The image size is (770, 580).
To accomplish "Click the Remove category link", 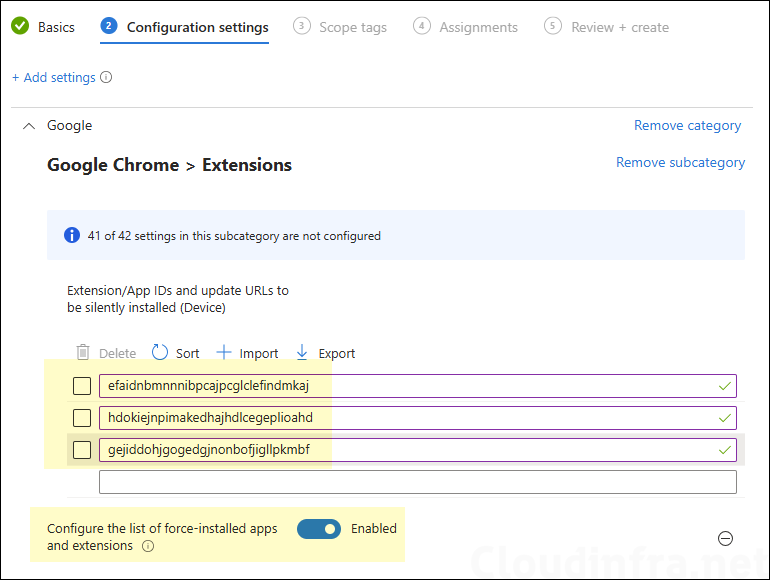I will (687, 125).
